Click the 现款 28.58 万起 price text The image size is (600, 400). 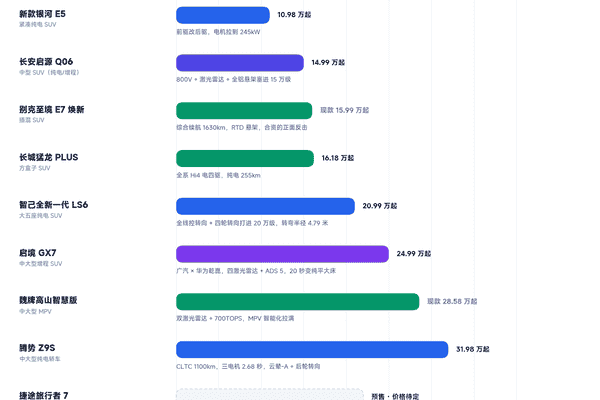point(452,301)
